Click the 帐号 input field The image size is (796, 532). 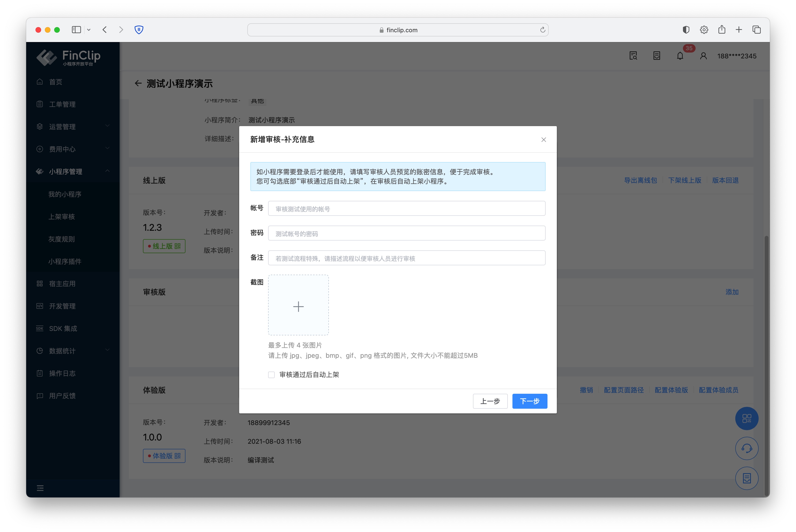(x=406, y=209)
